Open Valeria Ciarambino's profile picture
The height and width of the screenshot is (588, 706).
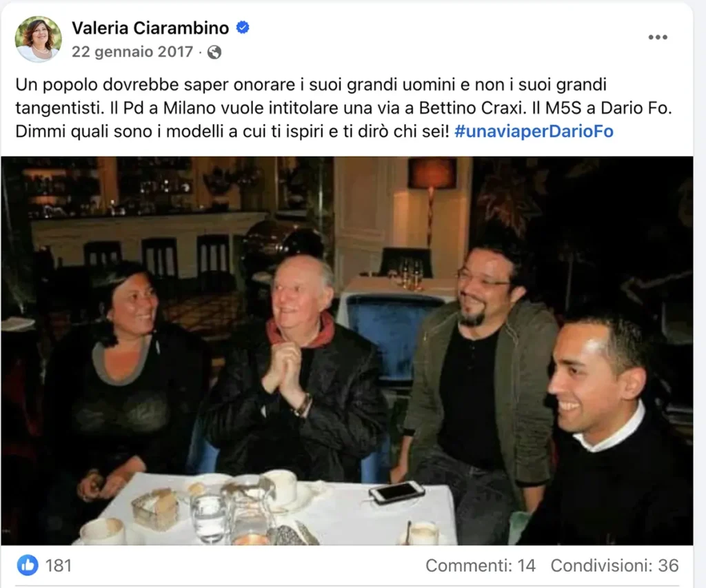(38, 39)
